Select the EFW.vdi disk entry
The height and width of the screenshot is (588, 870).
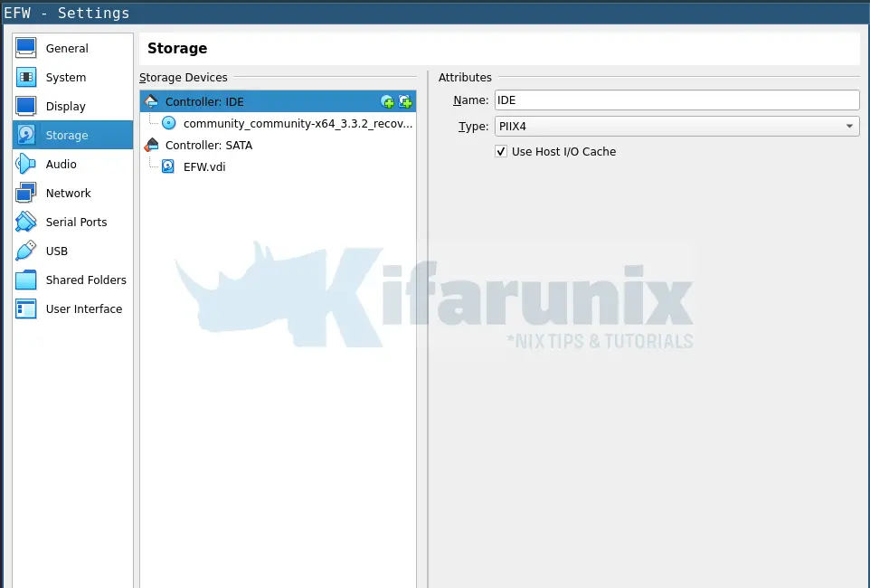(x=278, y=166)
